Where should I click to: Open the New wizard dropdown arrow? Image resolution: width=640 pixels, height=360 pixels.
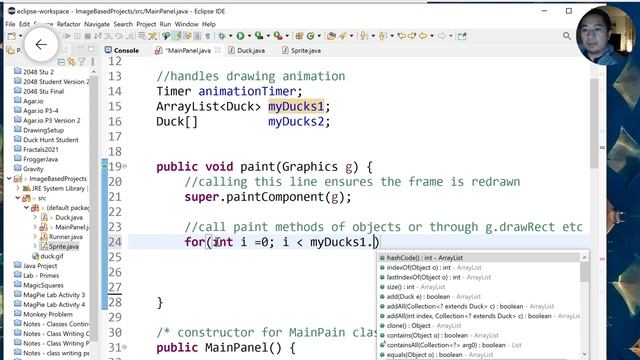pos(20,36)
